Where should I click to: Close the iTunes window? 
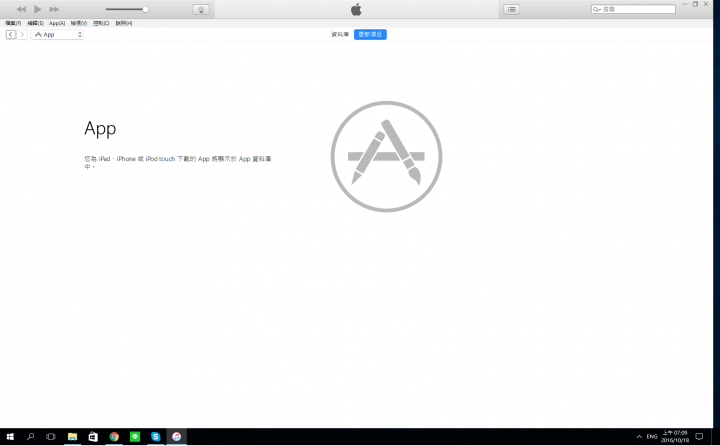[x=706, y=4]
